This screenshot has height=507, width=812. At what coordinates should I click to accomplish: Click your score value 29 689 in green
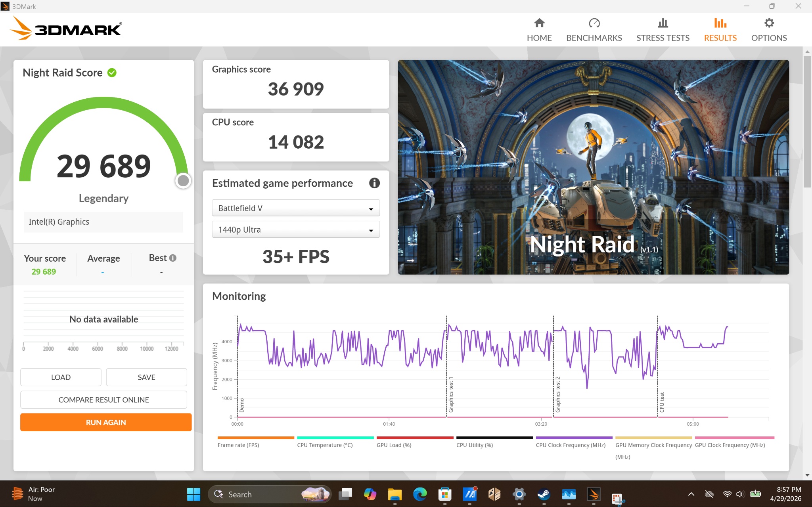coord(44,272)
